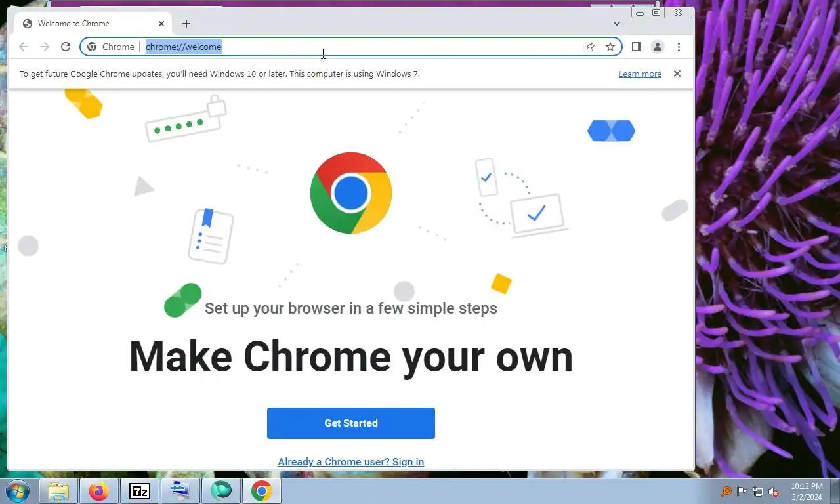
Task: Open the Learn more link
Action: [x=640, y=74]
